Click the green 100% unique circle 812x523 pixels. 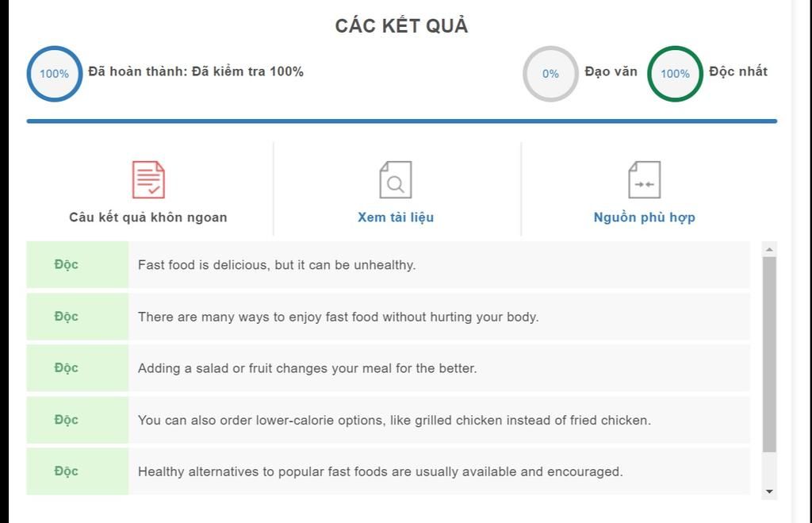point(675,74)
